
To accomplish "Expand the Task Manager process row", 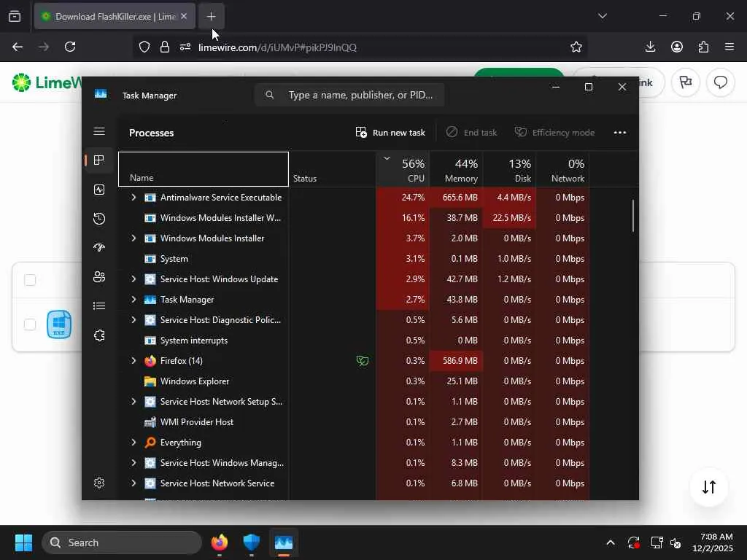I will (133, 300).
